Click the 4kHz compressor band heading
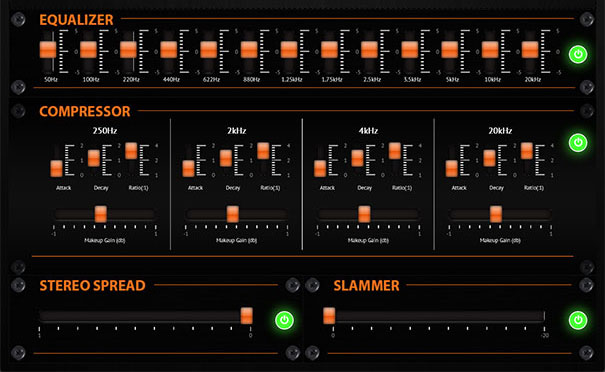Screen dimensions: 605x372 (x=368, y=131)
